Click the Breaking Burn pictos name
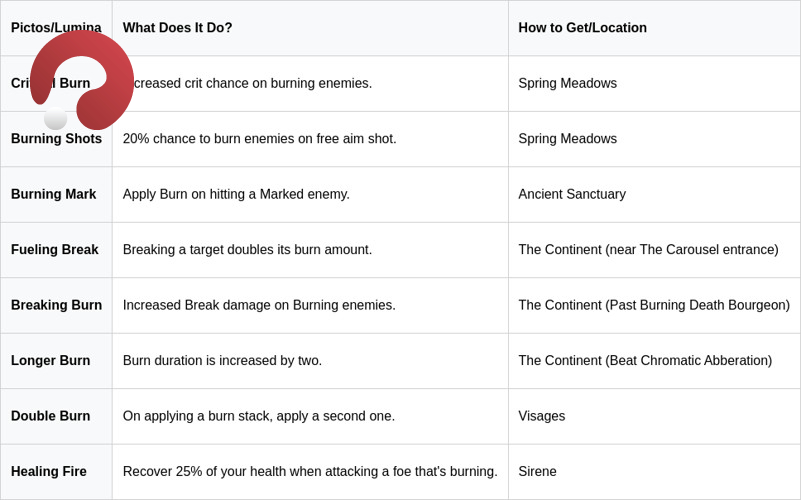This screenshot has height=500, width=801. tap(56, 305)
